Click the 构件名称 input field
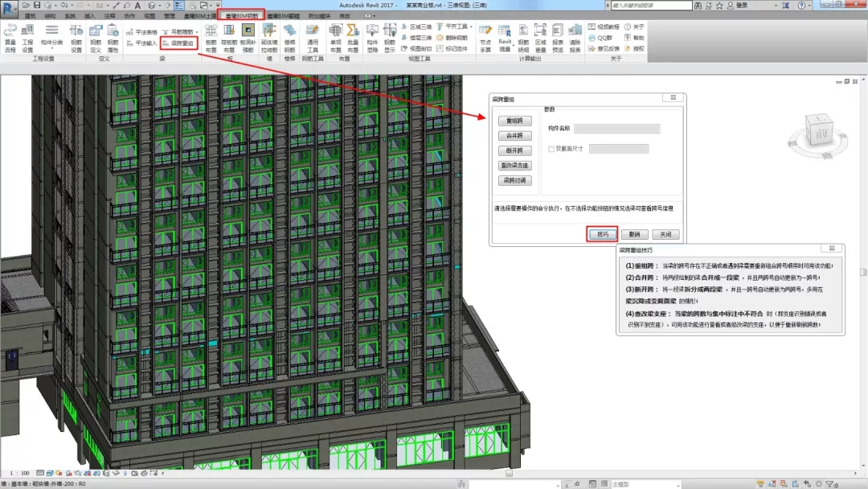This screenshot has width=868, height=489. [x=616, y=129]
